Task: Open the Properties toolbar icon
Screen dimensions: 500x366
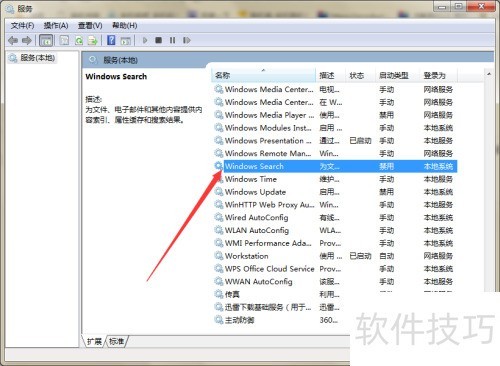Action: point(64,41)
